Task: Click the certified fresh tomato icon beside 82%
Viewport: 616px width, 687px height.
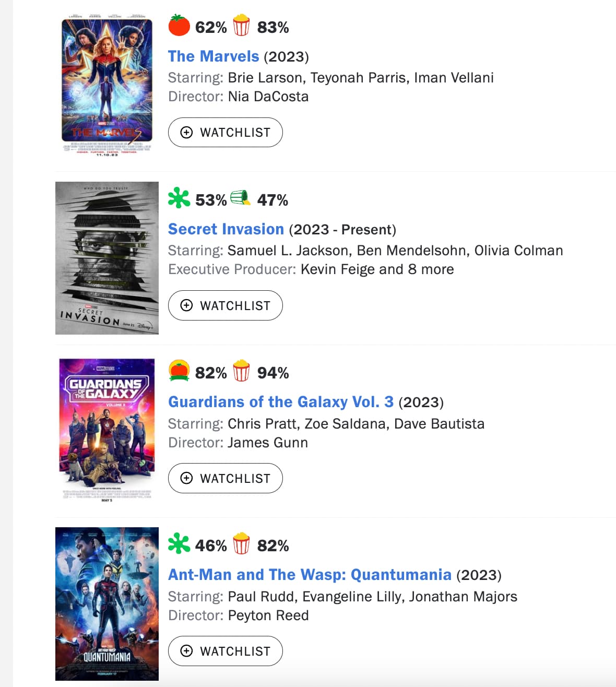Action: pyautogui.click(x=179, y=371)
